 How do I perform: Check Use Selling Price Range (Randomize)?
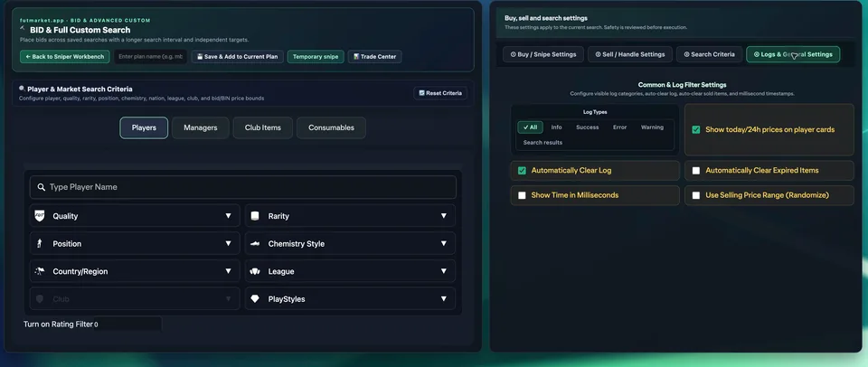pyautogui.click(x=696, y=195)
